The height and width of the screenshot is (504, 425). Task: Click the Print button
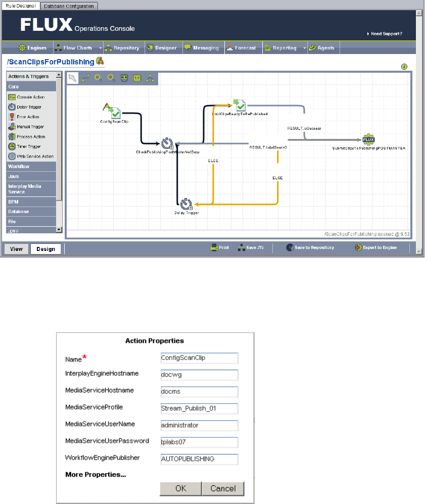(x=219, y=247)
